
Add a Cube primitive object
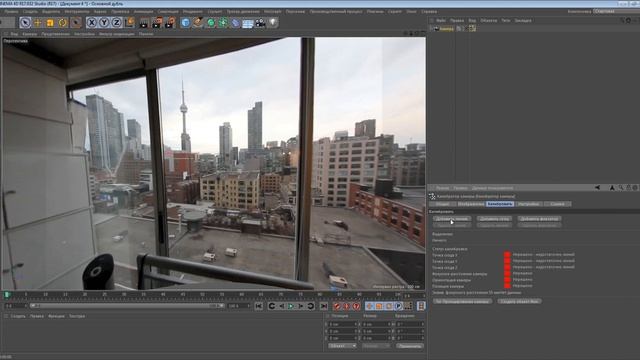185,22
